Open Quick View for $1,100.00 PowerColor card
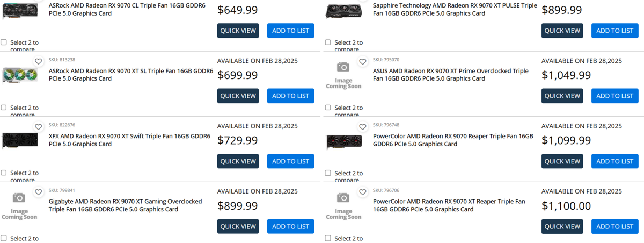Image resolution: width=644 pixels, height=243 pixels. tap(562, 226)
